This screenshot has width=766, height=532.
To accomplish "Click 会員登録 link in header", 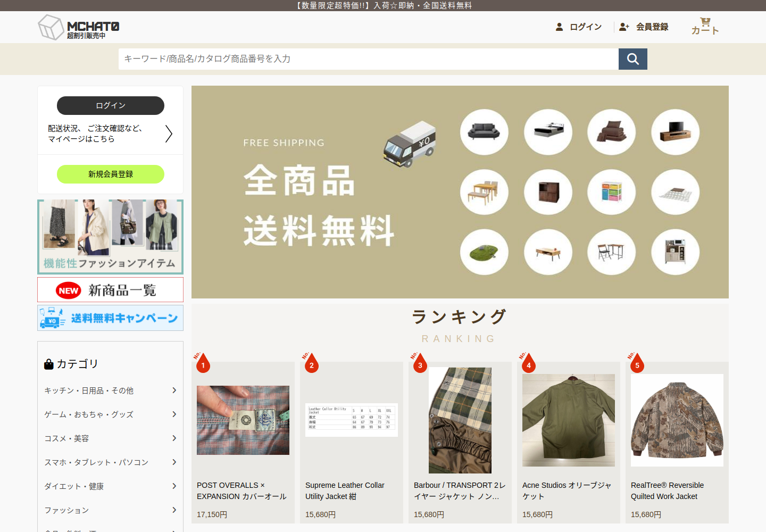I will coord(652,27).
